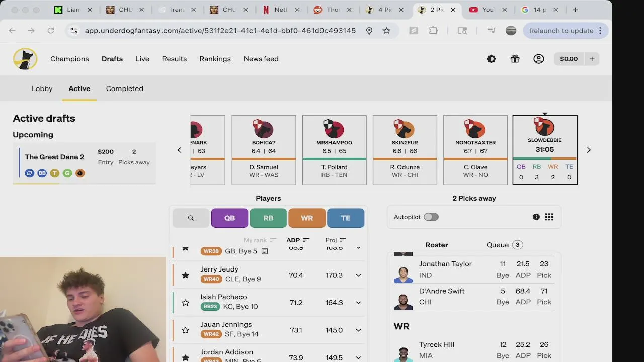The image size is (644, 362).
Task: Reload the browser page
Action: pos(51,31)
